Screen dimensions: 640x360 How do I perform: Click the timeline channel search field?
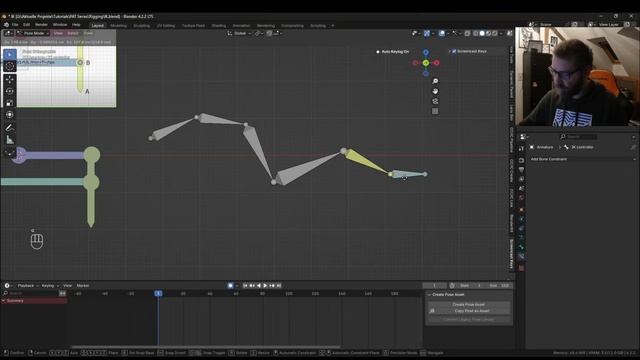30,293
